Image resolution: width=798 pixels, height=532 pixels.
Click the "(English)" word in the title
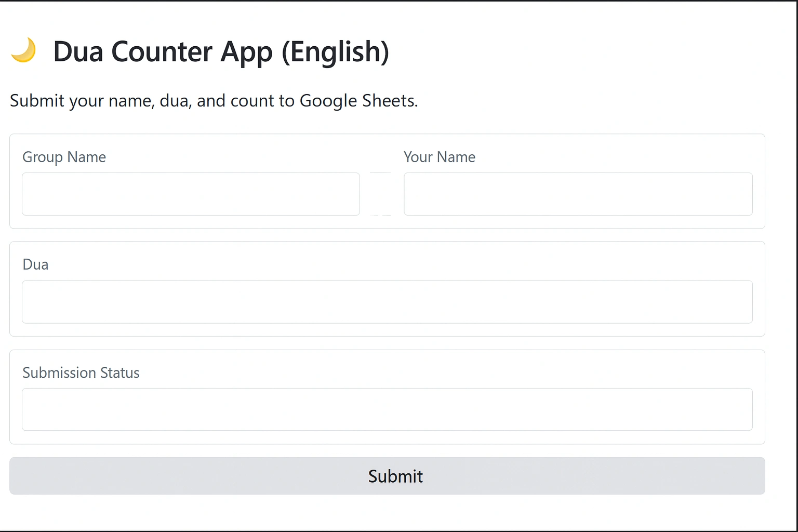(x=335, y=51)
